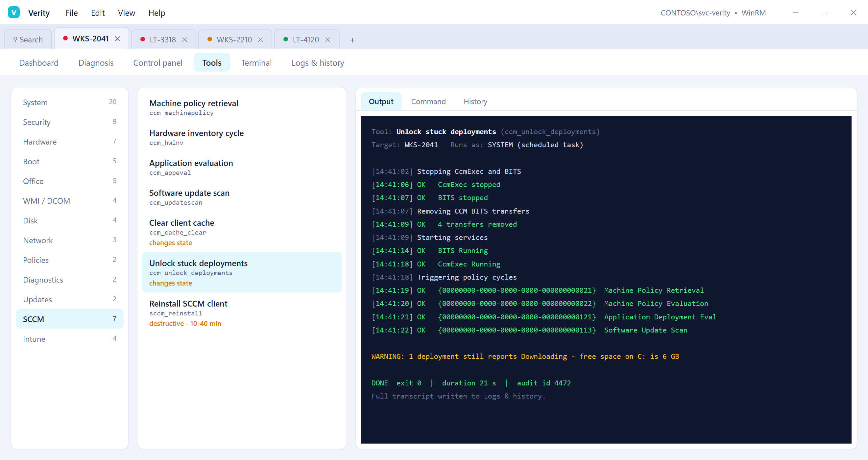Choose Reinstall SCCM client tool
Screen dimensions: 868x460
point(242,313)
